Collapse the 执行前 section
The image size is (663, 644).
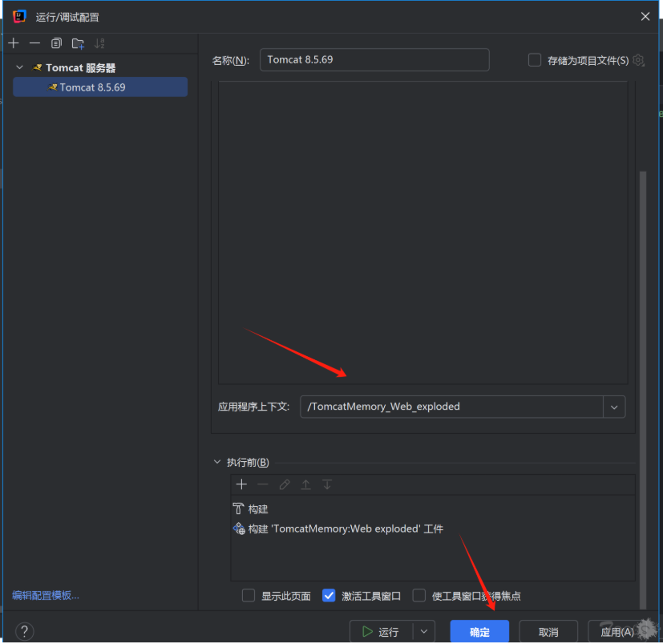[217, 462]
